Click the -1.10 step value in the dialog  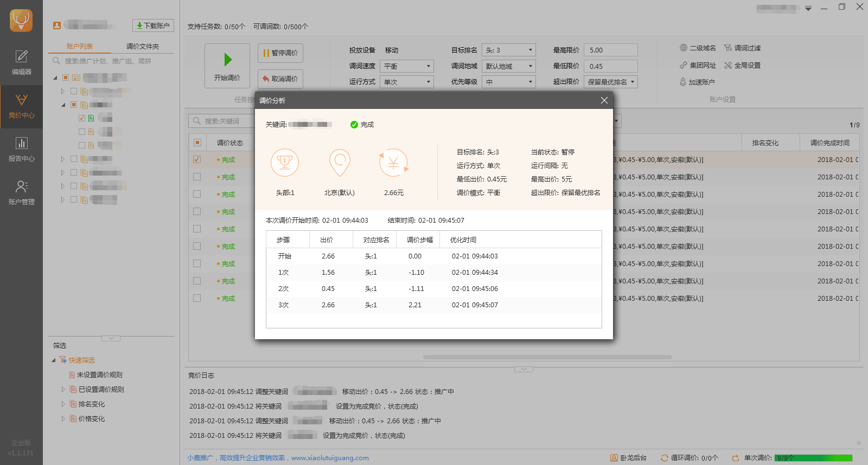417,273
